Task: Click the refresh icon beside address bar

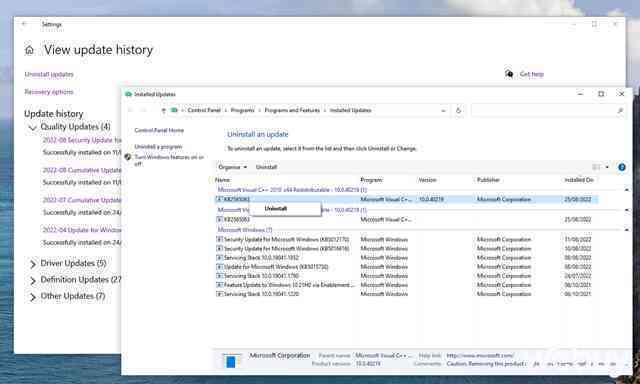Action: click(458, 110)
